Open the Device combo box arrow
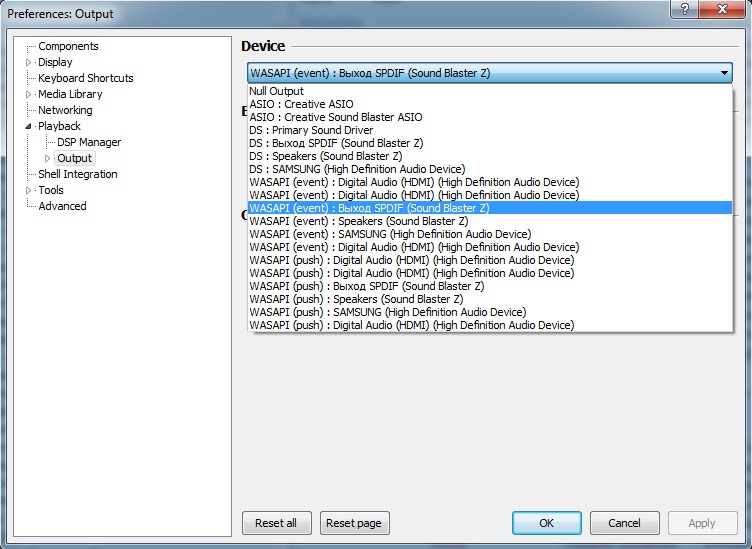The image size is (752, 549). coord(723,73)
